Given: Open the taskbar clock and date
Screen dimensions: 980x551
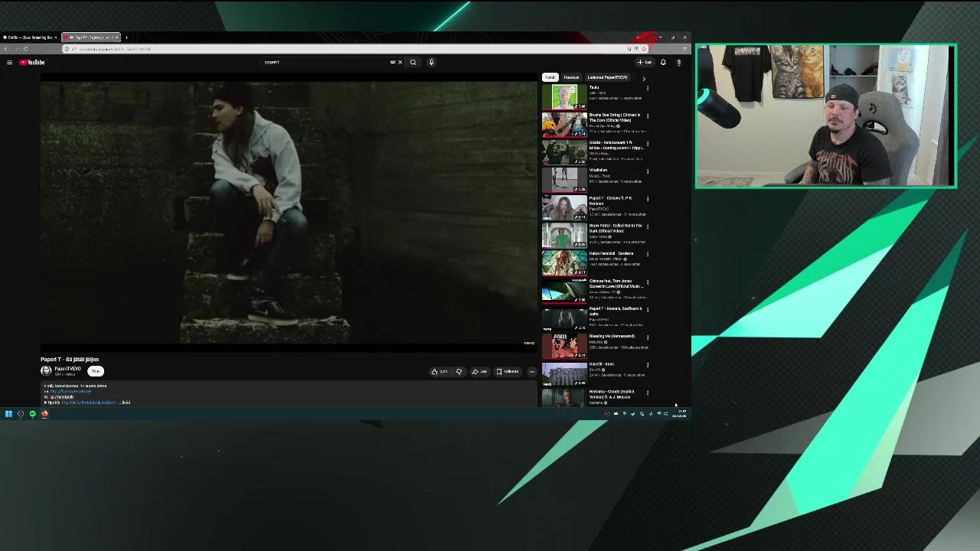Looking at the screenshot, I should [x=680, y=414].
